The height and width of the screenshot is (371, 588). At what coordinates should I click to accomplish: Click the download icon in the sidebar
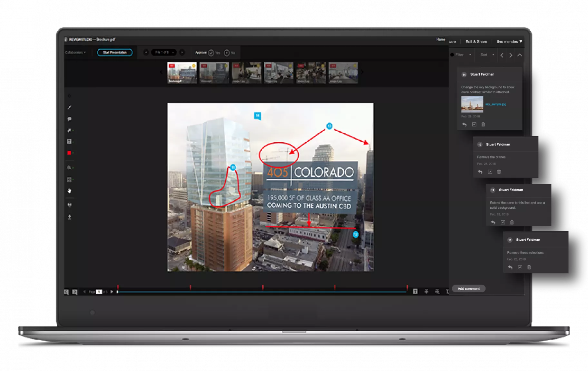[69, 217]
